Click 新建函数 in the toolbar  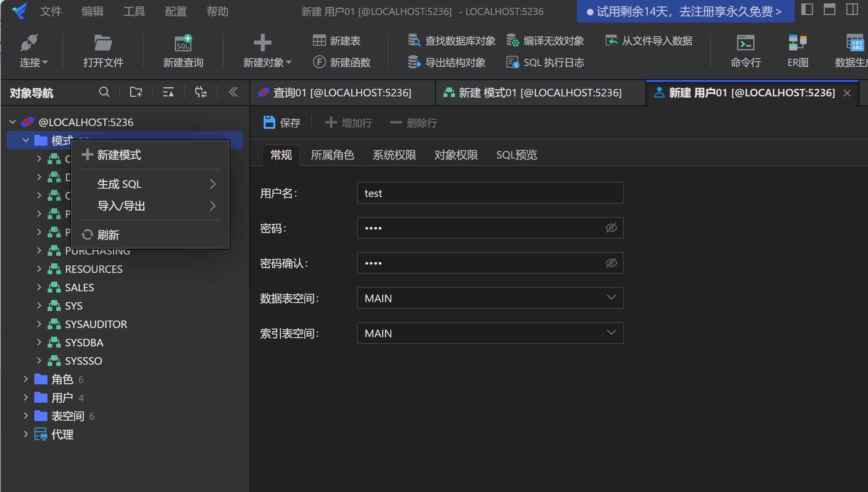pos(342,63)
